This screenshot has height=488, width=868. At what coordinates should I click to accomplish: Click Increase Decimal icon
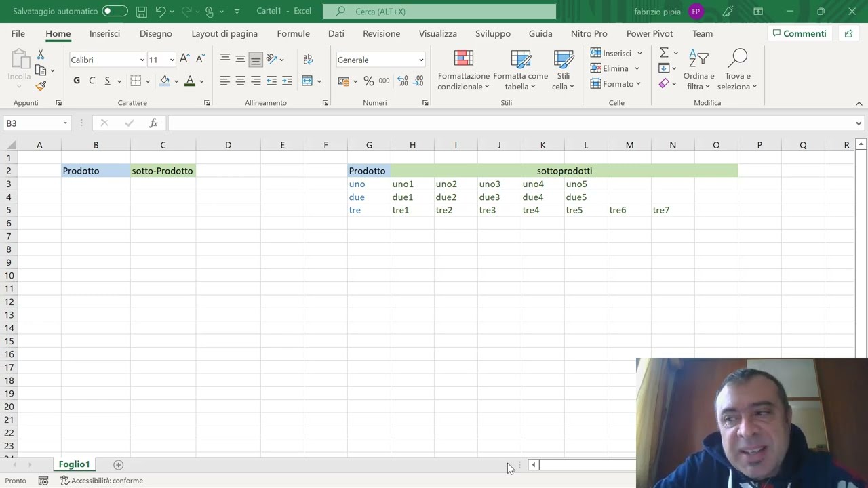[403, 81]
